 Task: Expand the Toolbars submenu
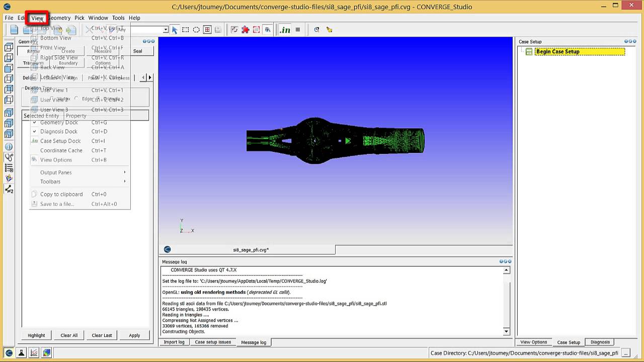tap(79, 182)
